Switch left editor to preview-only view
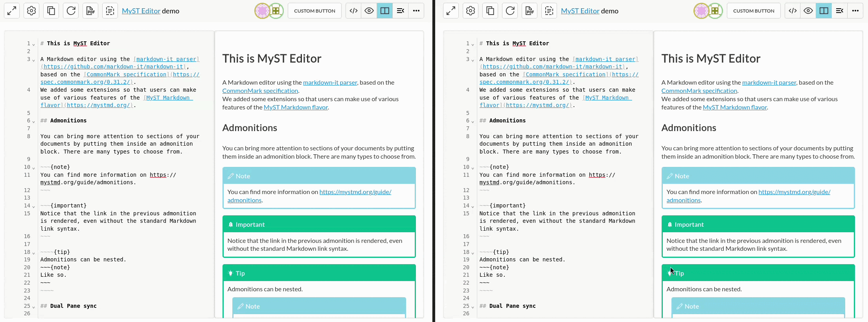 (369, 11)
